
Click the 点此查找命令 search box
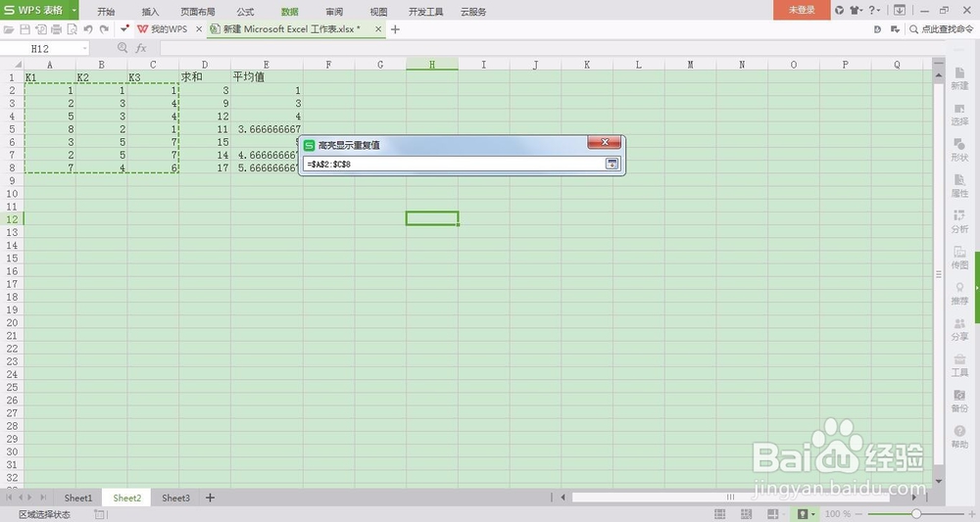[941, 29]
